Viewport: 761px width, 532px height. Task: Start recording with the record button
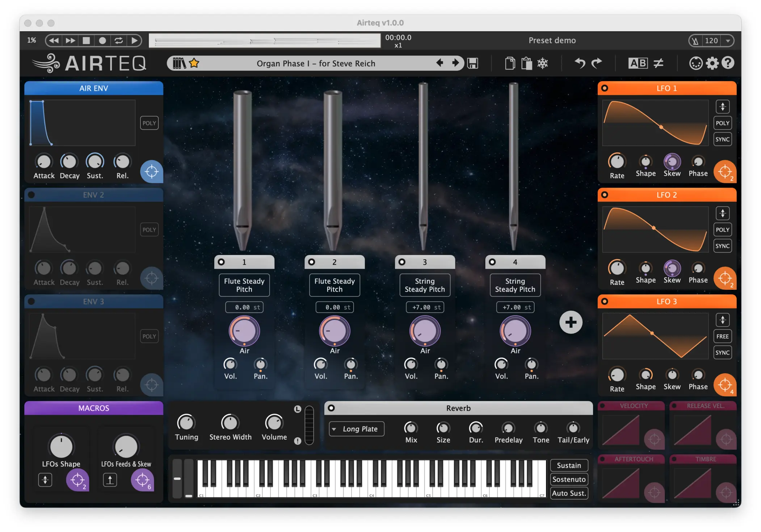tap(102, 41)
